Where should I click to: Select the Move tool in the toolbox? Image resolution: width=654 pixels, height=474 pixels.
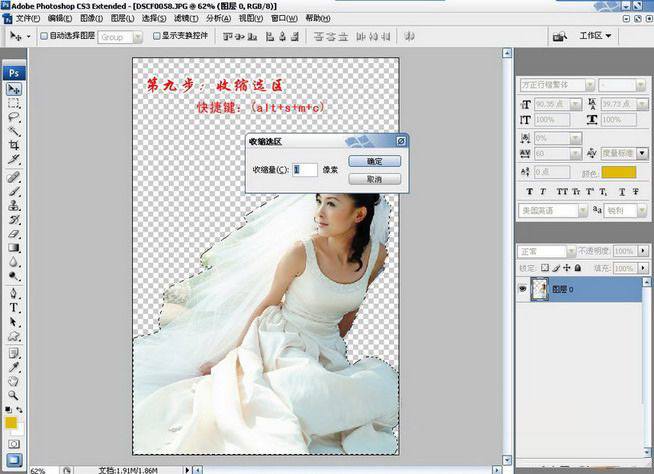pos(14,89)
